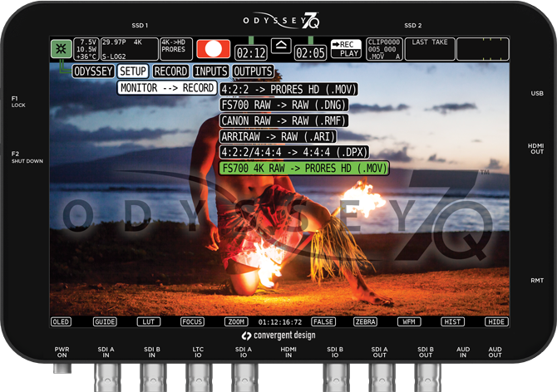Choose 4:2:2 -> PRORES HD (.MOV) option
Screen dimensions: 557x392
[x=288, y=90]
